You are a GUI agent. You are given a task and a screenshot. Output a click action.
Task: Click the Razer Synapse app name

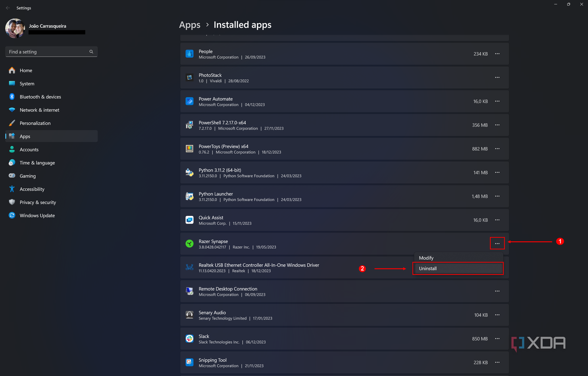213,241
